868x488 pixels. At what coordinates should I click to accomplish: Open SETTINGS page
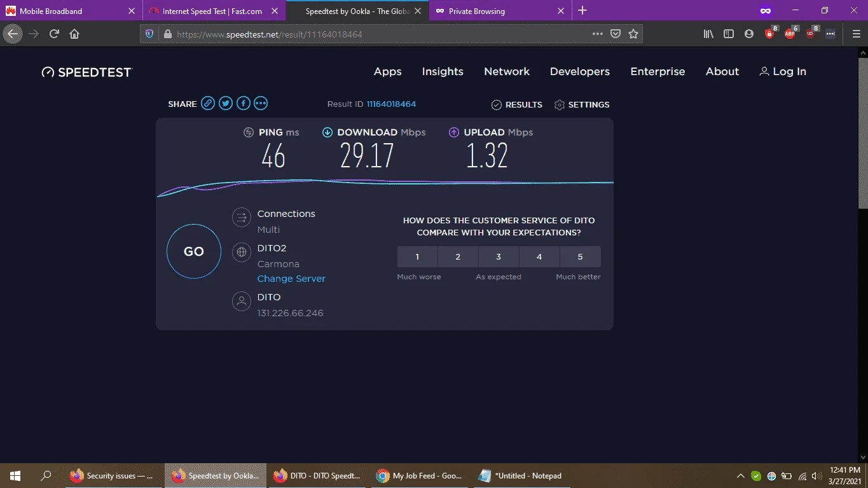(x=582, y=104)
